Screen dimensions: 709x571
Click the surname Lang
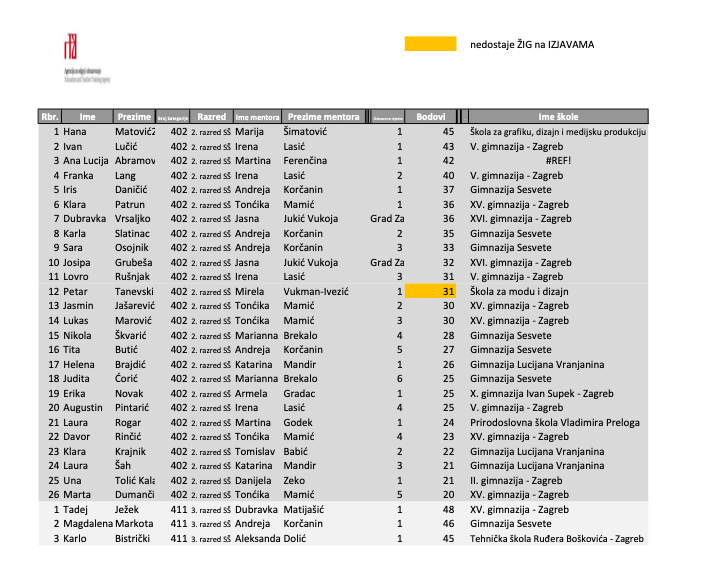point(125,175)
